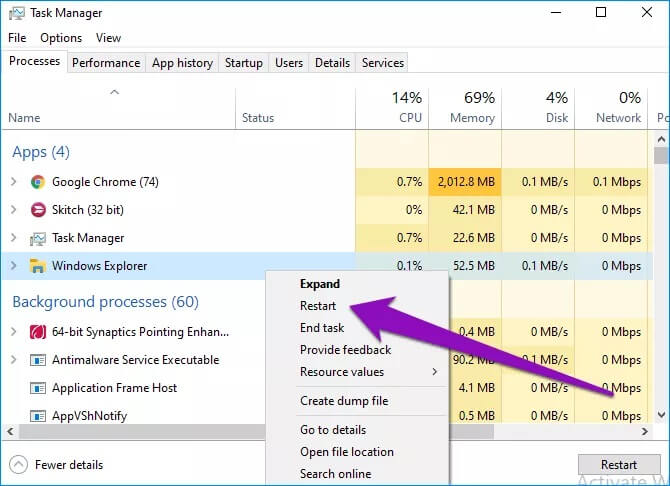
Task: Click the Restart button at bottom right
Action: (x=619, y=464)
